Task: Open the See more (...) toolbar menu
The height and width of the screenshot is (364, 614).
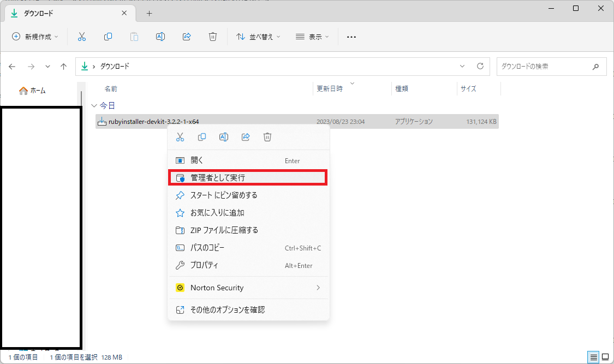Action: click(x=351, y=37)
